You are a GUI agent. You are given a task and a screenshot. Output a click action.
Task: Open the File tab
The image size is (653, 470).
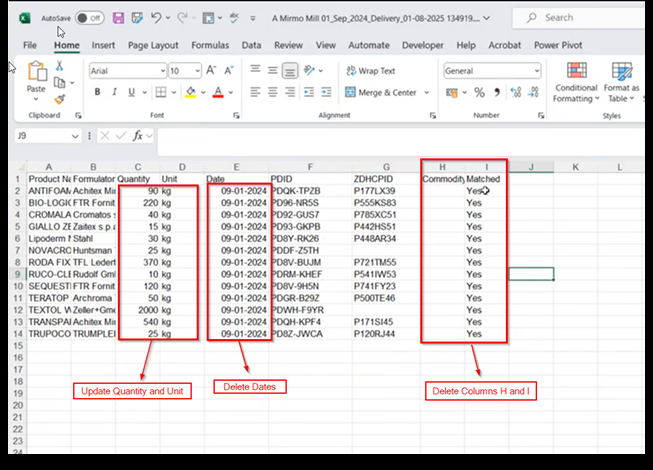tap(30, 45)
